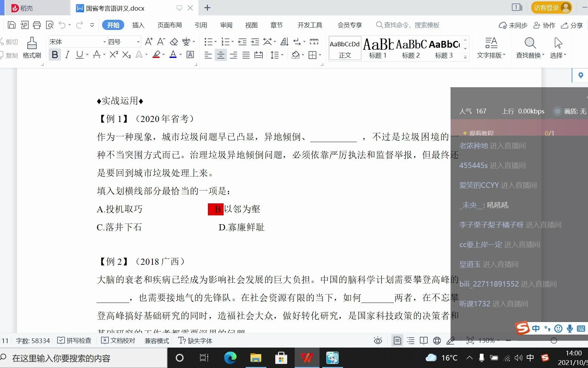Select 正文 style
Image resolution: width=588 pixels, height=368 pixels.
pos(345,48)
